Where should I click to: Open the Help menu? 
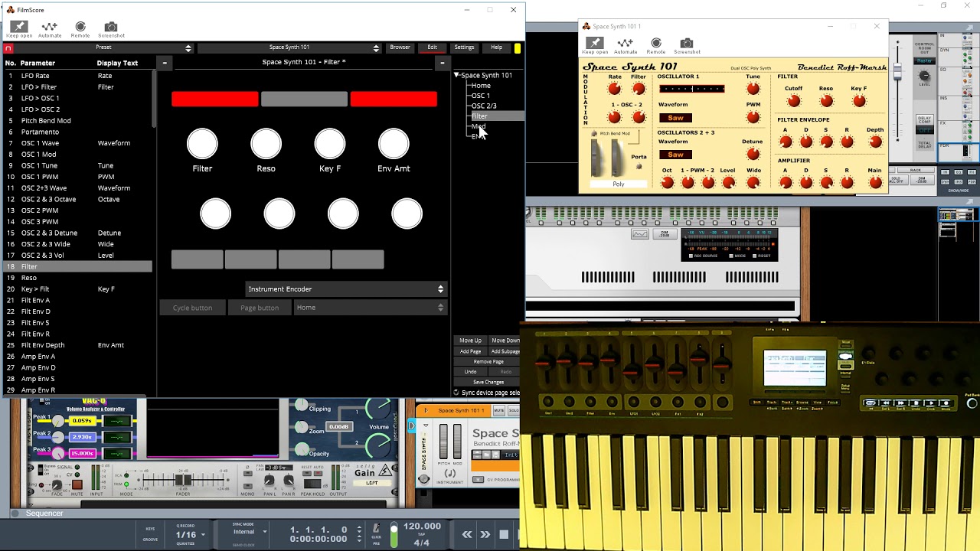(x=496, y=47)
